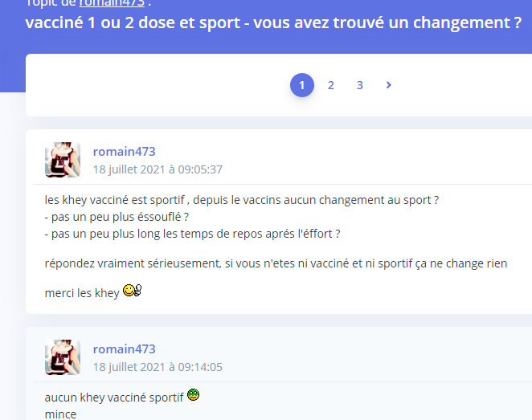This screenshot has width=532, height=420.
Task: Click text line 'pas un peu plus éssouflé ?'
Action: [x=117, y=217]
